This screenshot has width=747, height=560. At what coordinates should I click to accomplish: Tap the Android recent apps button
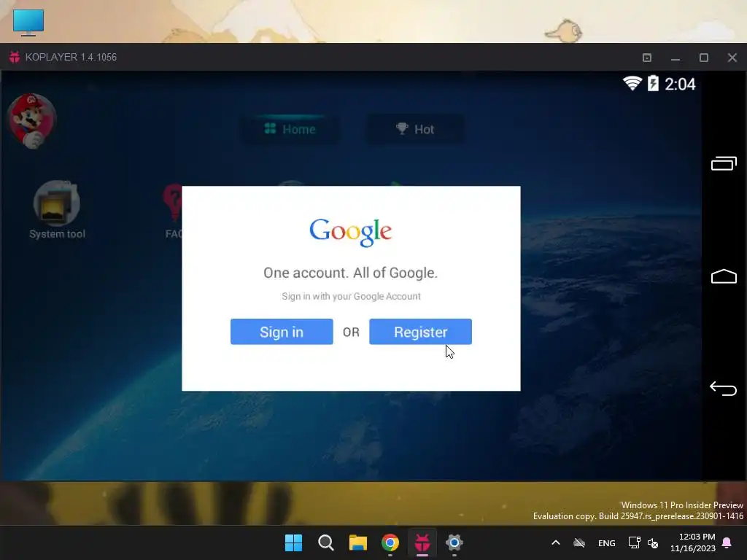point(724,163)
